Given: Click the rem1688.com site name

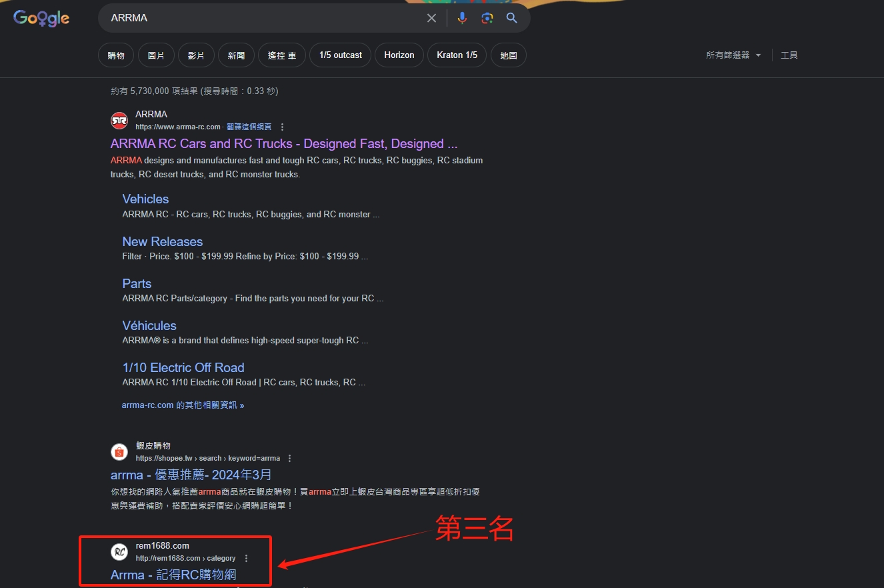Looking at the screenshot, I should pyautogui.click(x=162, y=545).
